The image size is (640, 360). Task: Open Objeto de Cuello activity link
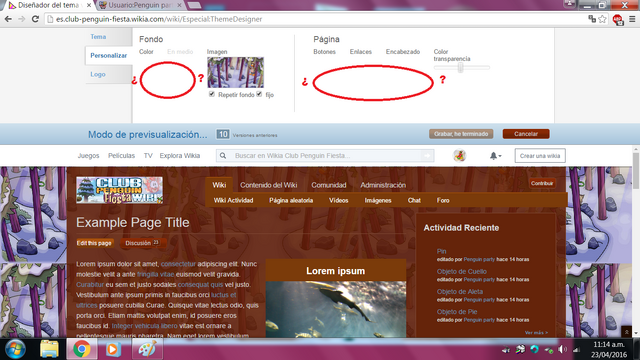(462, 271)
